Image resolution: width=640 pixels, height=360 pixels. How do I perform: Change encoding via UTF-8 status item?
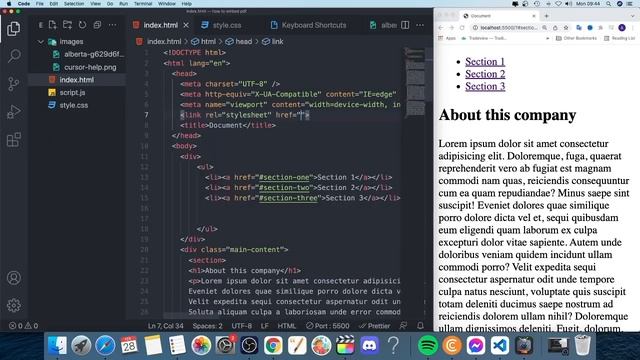[242, 326]
